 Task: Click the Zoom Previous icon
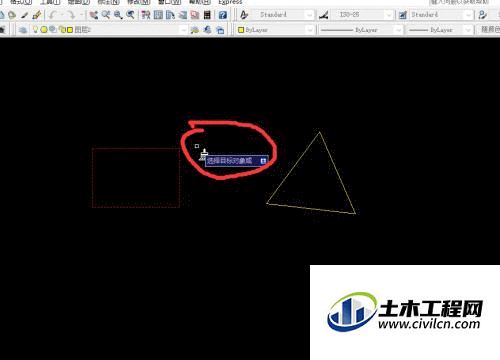pos(130,15)
